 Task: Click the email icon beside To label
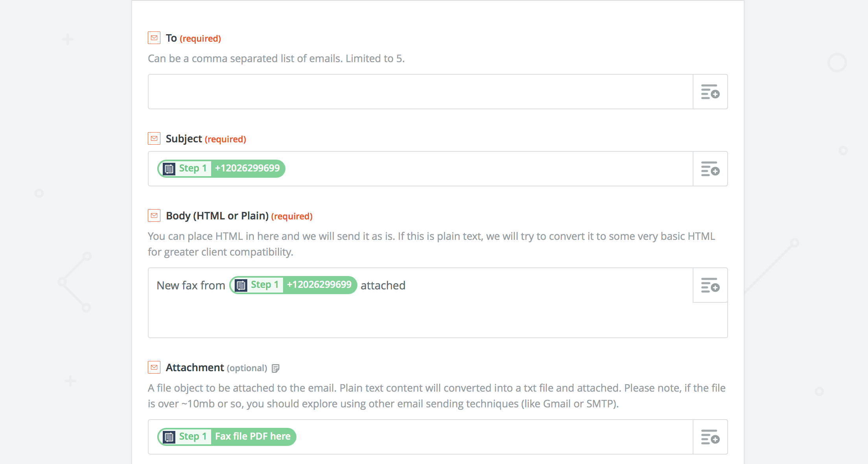tap(154, 38)
